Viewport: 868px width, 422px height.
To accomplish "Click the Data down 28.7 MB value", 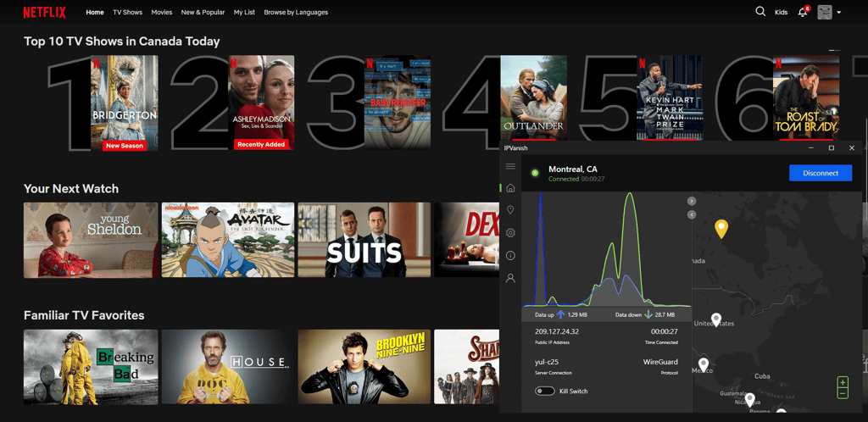I will pyautogui.click(x=665, y=314).
